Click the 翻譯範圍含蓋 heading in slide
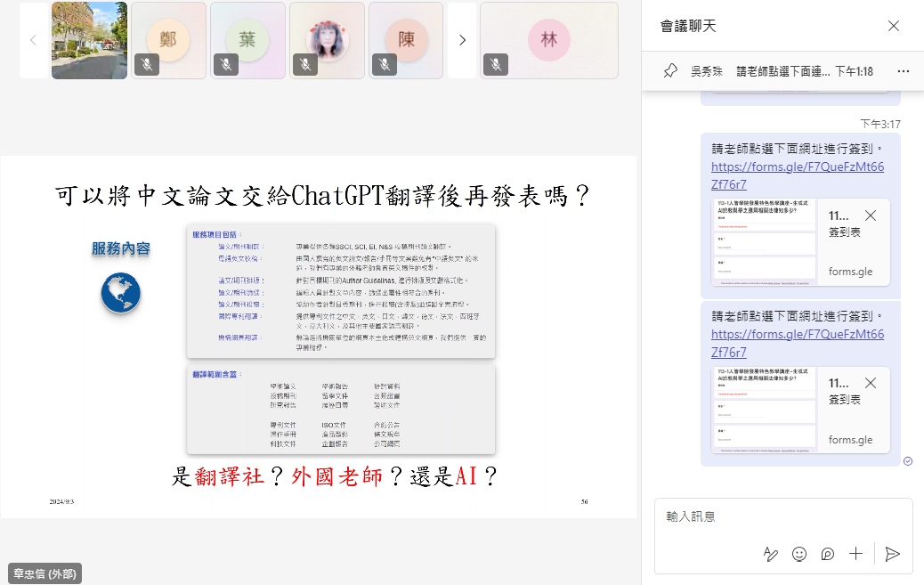 coord(217,375)
